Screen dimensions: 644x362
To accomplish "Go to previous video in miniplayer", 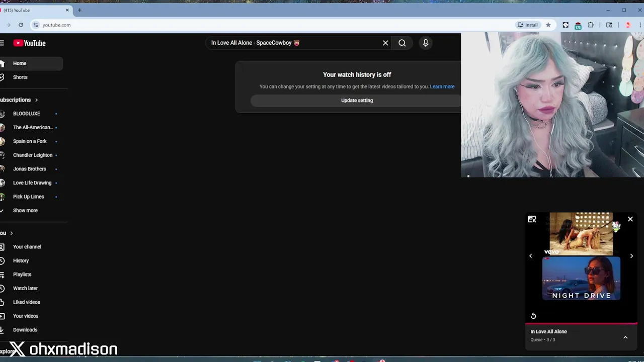I will point(530,256).
